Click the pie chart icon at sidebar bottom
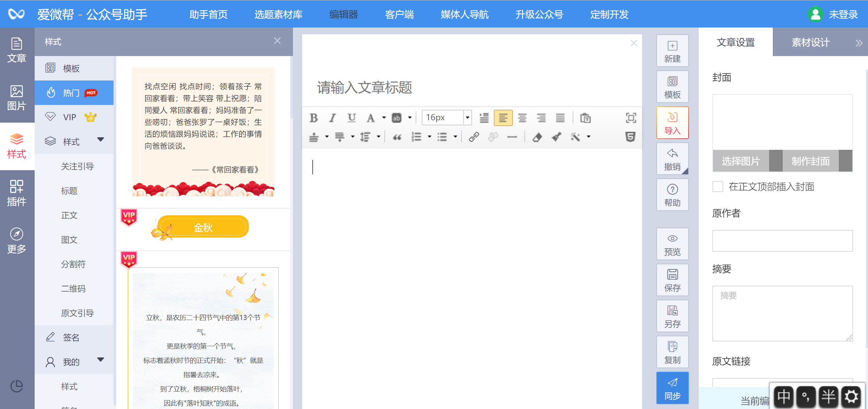 click(x=17, y=386)
